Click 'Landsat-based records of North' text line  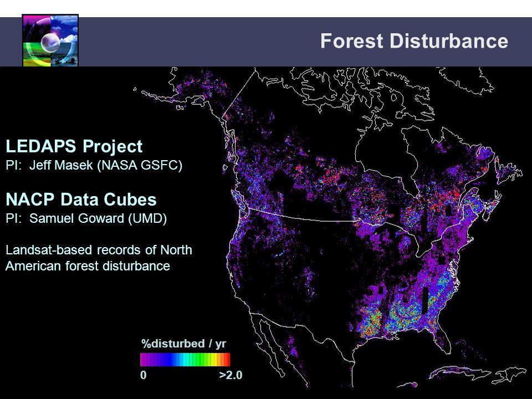point(99,250)
